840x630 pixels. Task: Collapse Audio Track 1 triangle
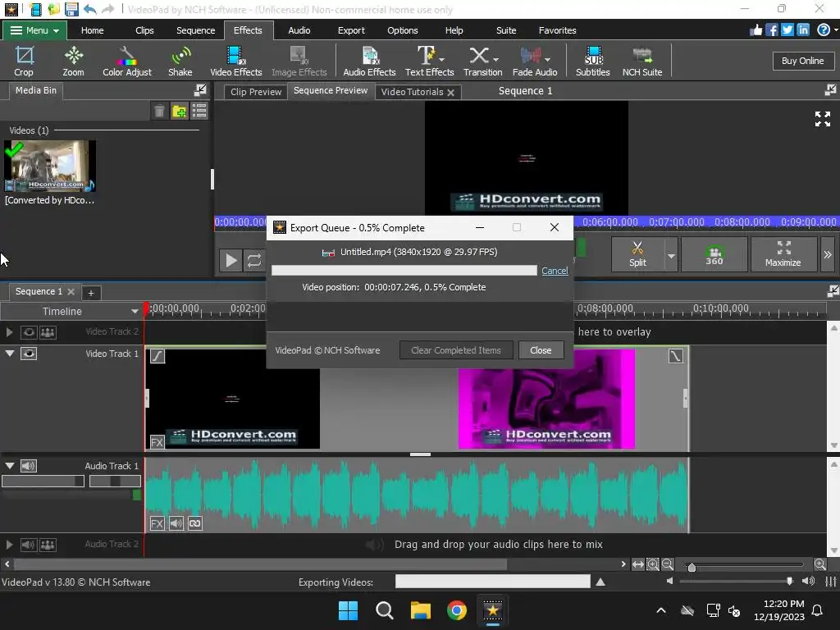[9, 466]
